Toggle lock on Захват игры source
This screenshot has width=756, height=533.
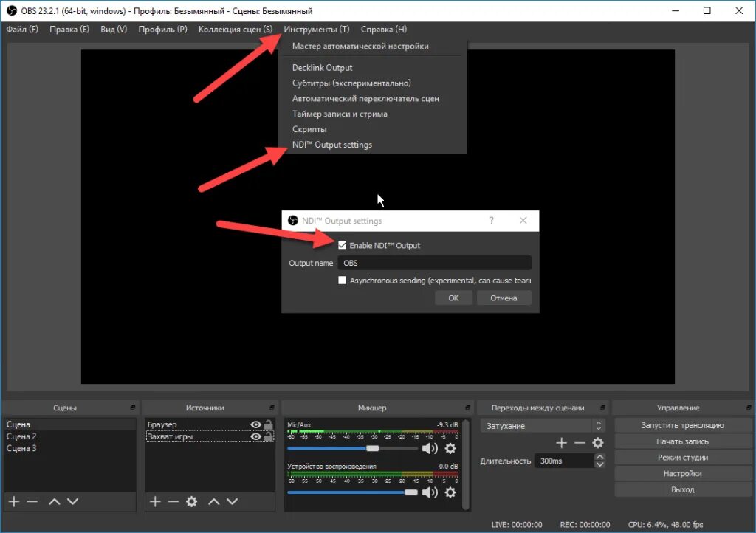(269, 436)
